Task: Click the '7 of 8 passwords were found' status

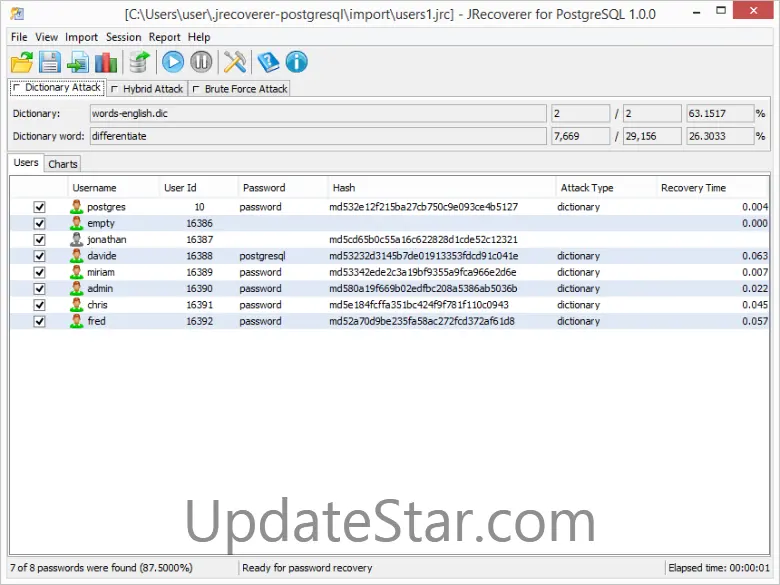Action: 101,568
